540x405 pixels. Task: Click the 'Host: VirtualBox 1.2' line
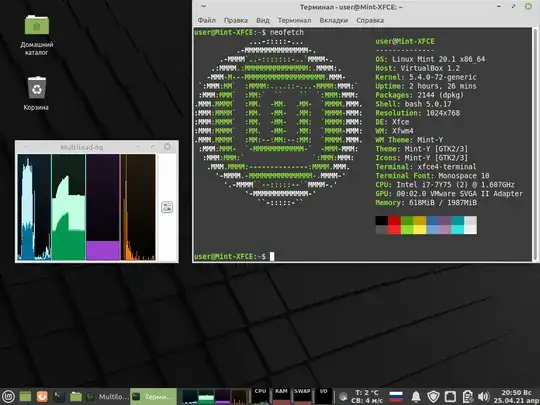pyautogui.click(x=417, y=68)
